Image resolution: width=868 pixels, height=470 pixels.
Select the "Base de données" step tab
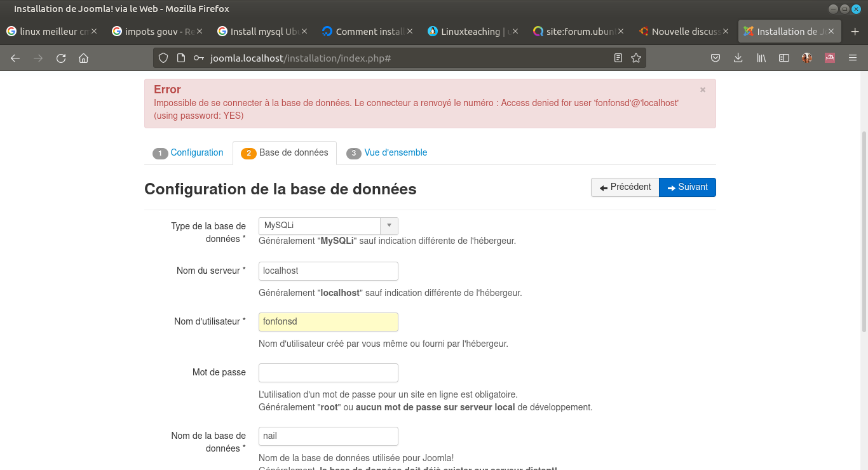(285, 153)
